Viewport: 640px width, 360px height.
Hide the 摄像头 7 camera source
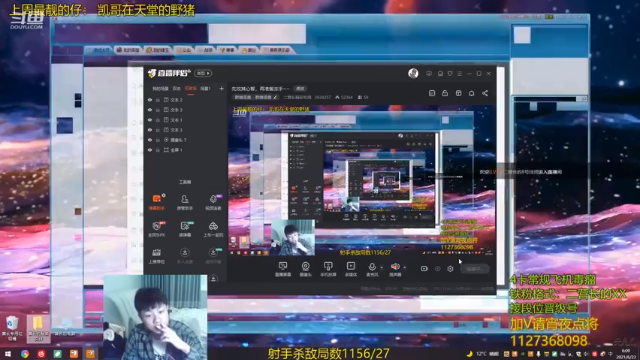pos(150,140)
